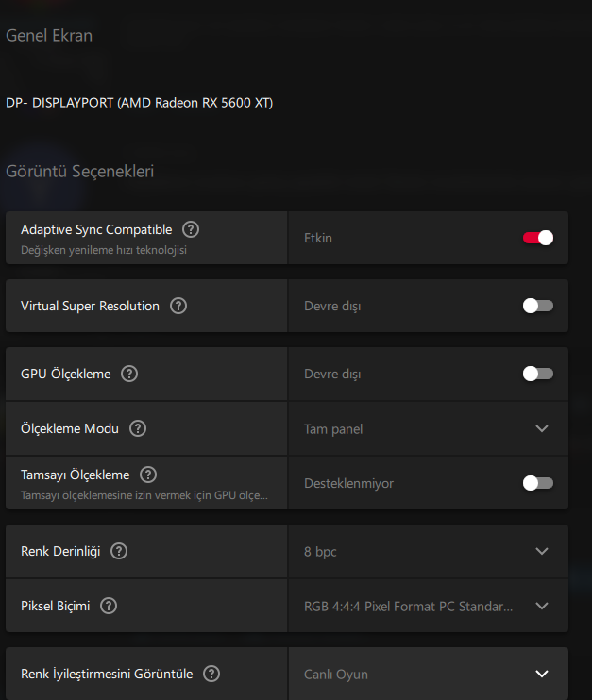Click the Piksel Biçimi question mark icon
This screenshot has width=592, height=700.
pyautogui.click(x=109, y=606)
